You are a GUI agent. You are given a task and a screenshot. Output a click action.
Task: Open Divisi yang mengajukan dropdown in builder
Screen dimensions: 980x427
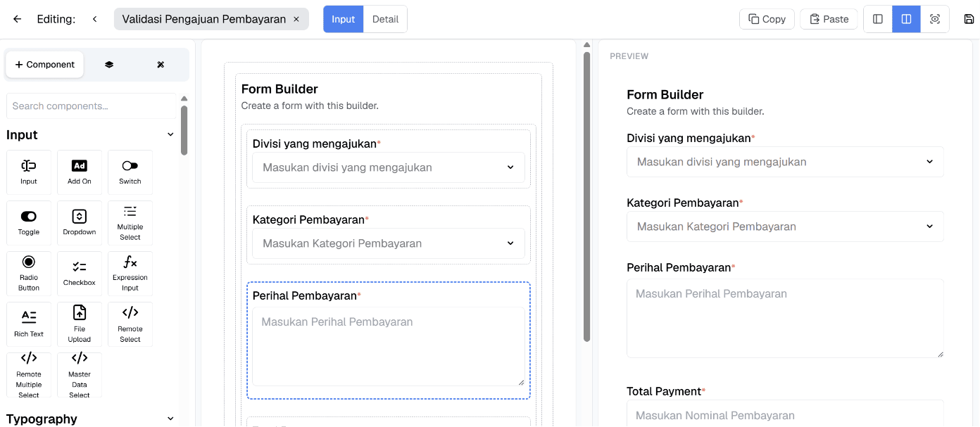coord(389,167)
